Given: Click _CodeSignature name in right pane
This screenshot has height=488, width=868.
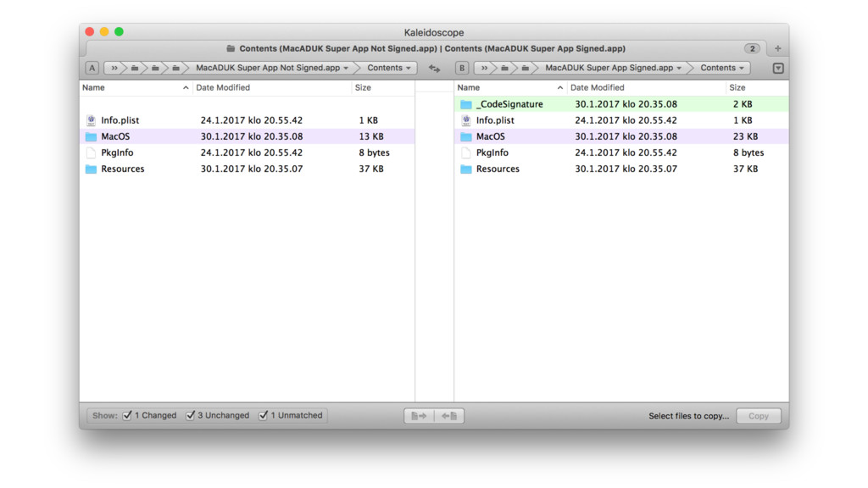Looking at the screenshot, I should [x=509, y=104].
